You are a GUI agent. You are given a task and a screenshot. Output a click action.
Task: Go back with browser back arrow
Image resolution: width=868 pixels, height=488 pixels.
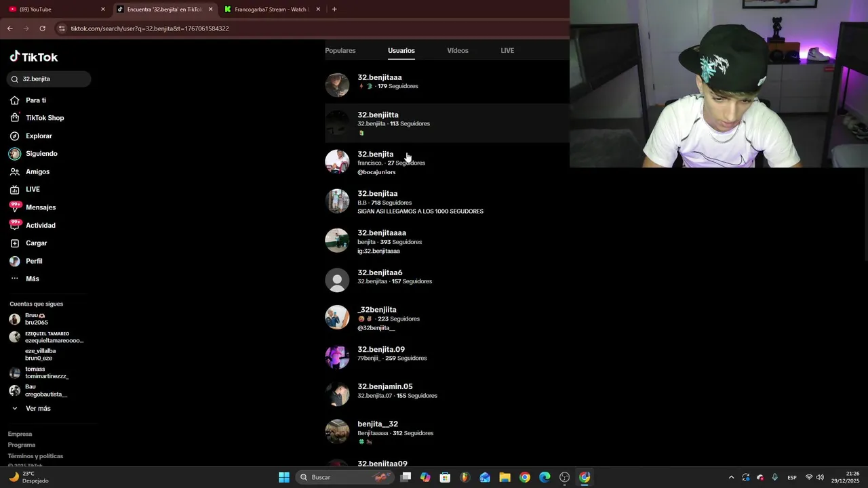click(x=9, y=28)
